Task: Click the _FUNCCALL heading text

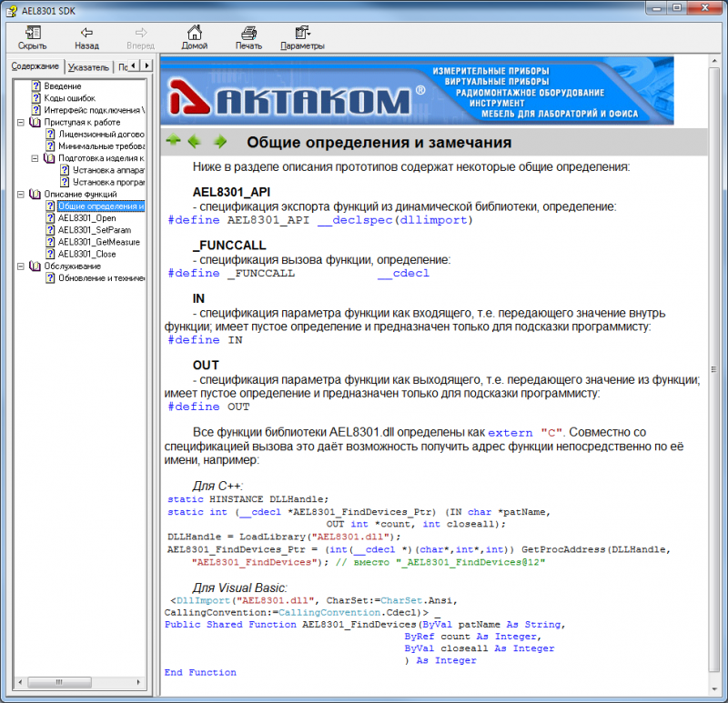Action: click(x=229, y=245)
